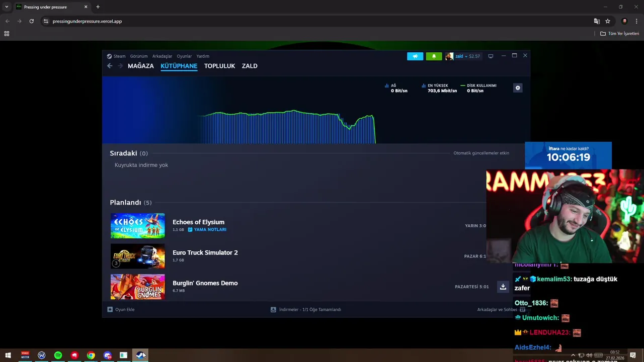Image resolution: width=644 pixels, height=362 pixels.
Task: Open taskbar clock and date
Action: [615, 355]
